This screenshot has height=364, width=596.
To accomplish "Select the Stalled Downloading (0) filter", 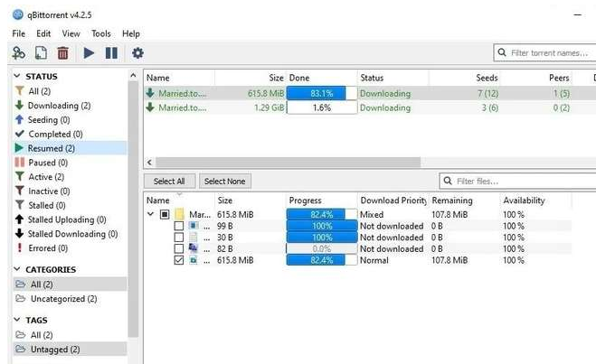I will [71, 234].
